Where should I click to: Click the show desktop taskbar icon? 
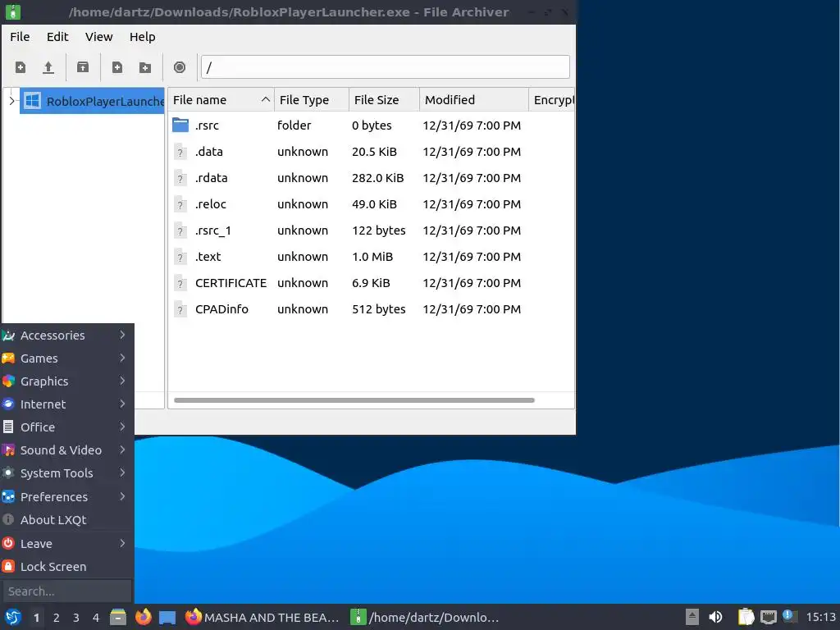point(167,617)
